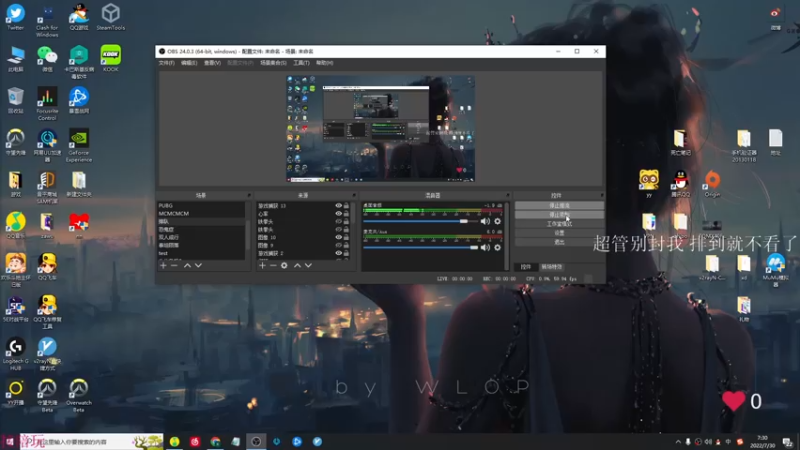Open OBS 设置 (Settings) button
The width and height of the screenshot is (800, 450).
[559, 233]
